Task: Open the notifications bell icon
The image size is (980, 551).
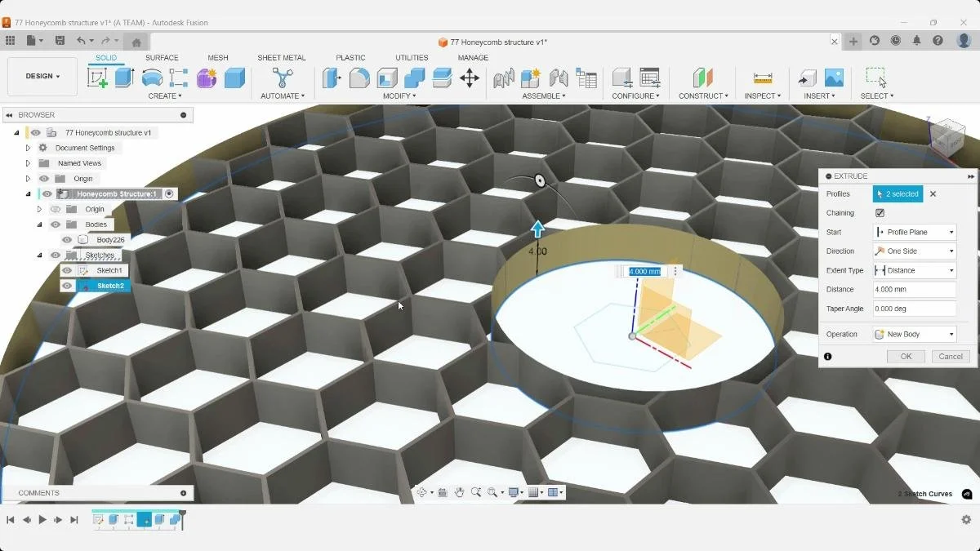Action: [x=917, y=41]
